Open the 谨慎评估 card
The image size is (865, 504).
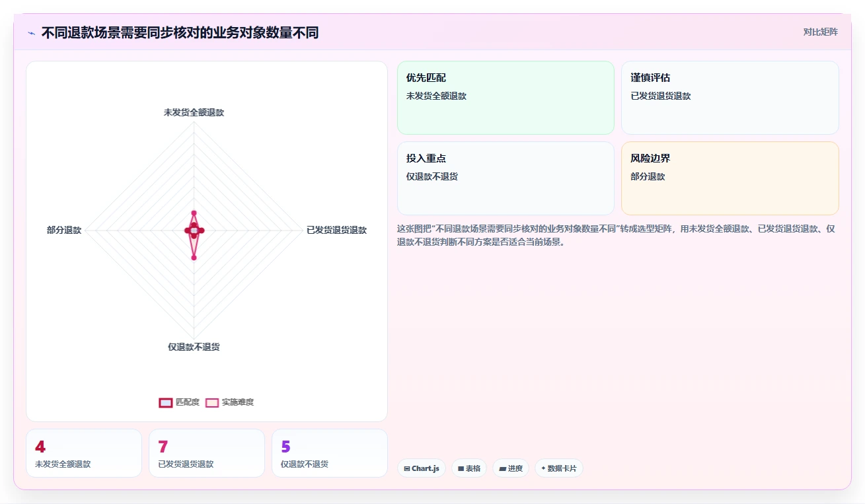[x=730, y=98]
